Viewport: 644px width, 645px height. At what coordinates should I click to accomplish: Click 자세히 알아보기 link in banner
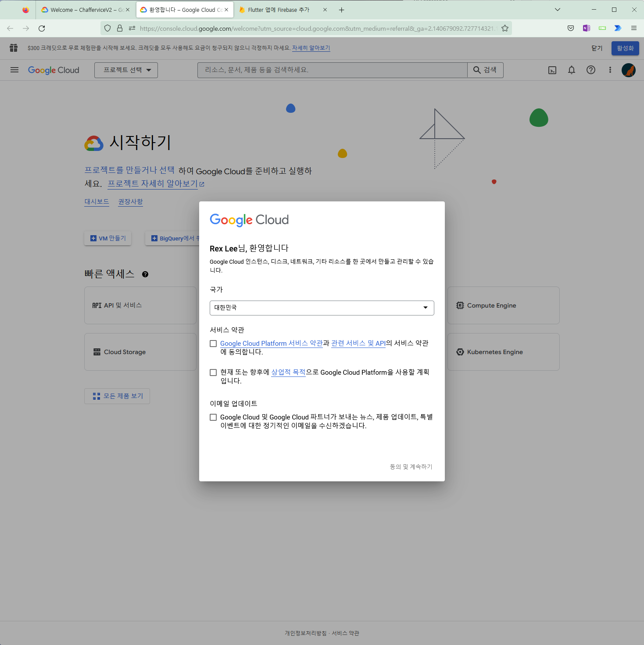[x=311, y=48]
